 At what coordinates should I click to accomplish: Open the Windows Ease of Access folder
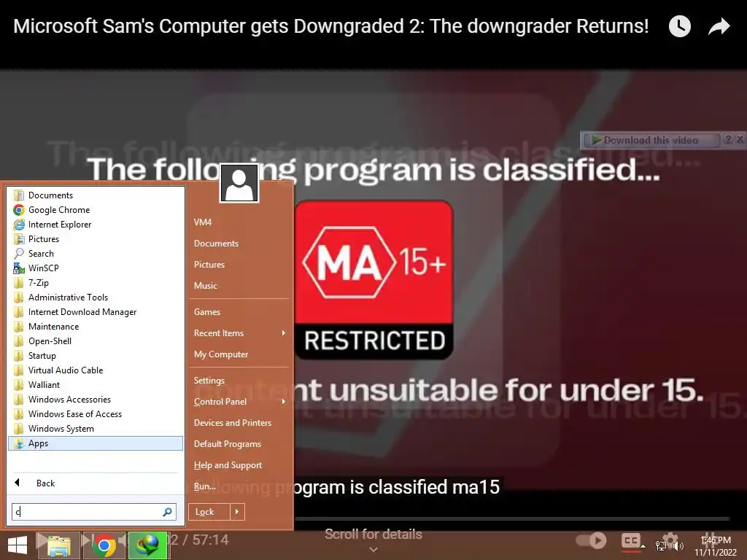pyautogui.click(x=96, y=414)
